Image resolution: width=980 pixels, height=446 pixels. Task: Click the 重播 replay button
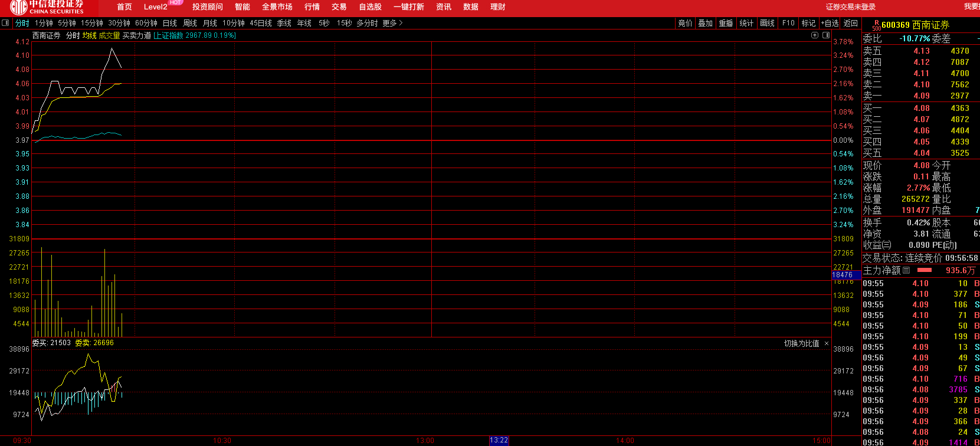pos(726,23)
